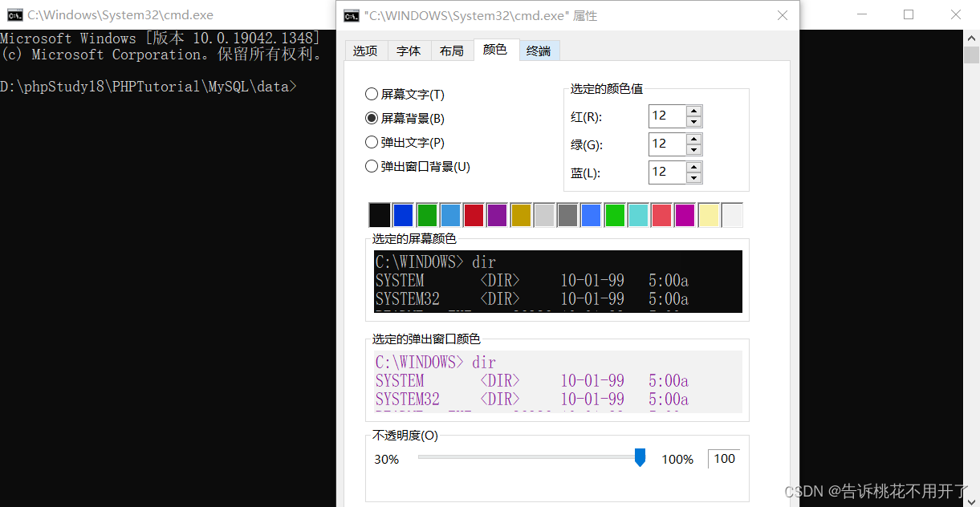Increase the 绿(G) value with up arrow
Viewport: 980px width, 507px height.
694,139
